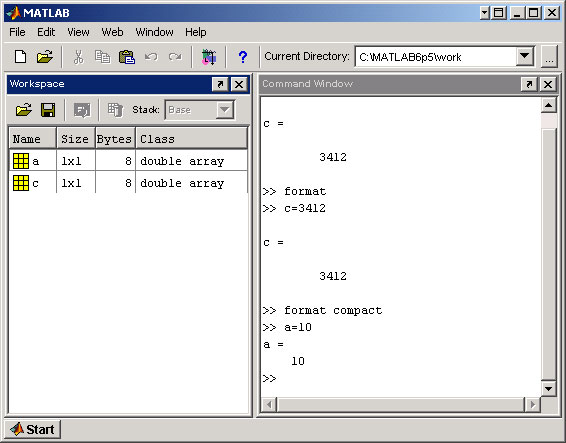This screenshot has height=443, width=566.
Task: Open Help with the blue question mark
Action: [243, 57]
